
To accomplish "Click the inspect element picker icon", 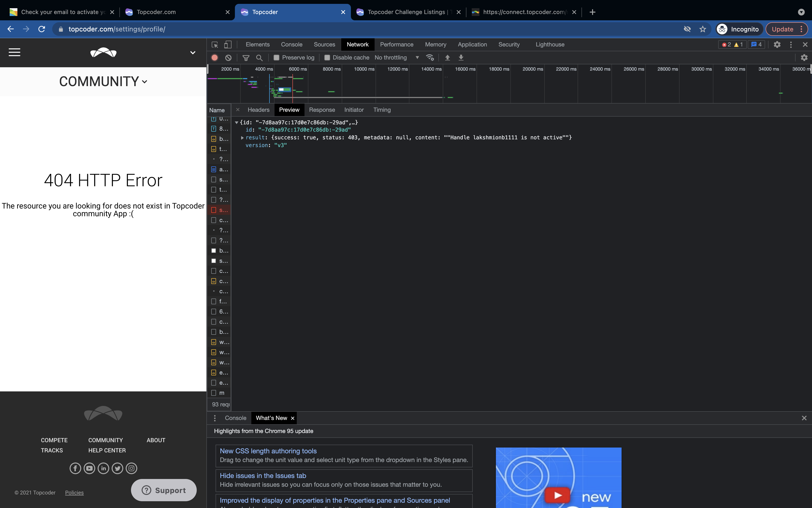I will click(215, 45).
